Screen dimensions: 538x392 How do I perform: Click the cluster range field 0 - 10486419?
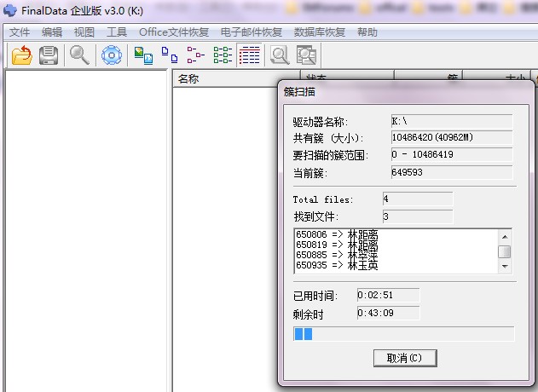pyautogui.click(x=452, y=154)
